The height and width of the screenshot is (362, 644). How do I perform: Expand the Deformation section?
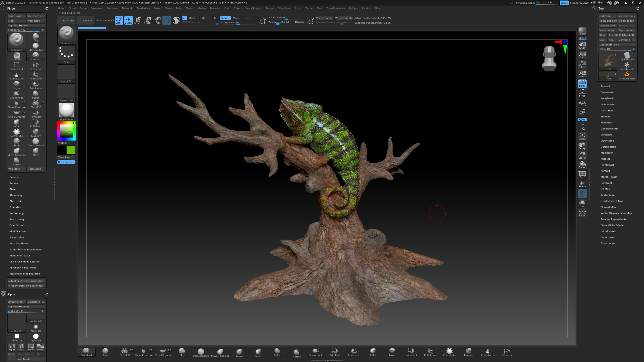coord(608,147)
